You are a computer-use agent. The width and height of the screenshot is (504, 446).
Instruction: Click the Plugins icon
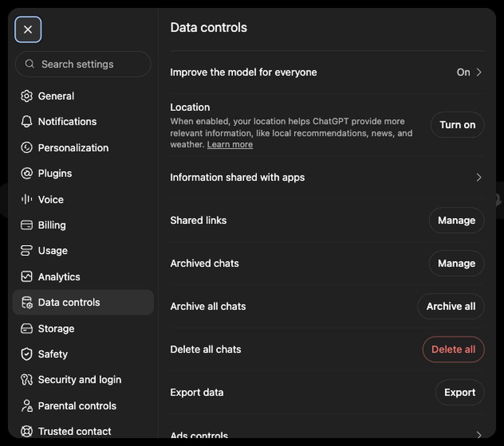pos(27,173)
